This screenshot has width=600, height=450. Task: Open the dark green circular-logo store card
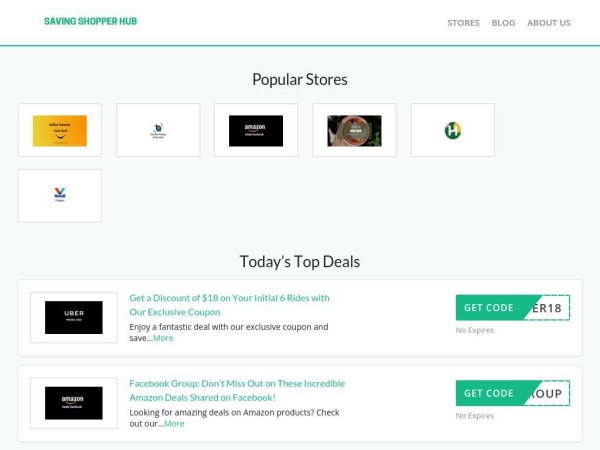pos(354,130)
